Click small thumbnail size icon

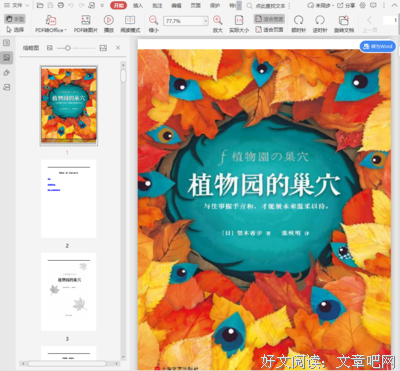pyautogui.click(x=50, y=48)
